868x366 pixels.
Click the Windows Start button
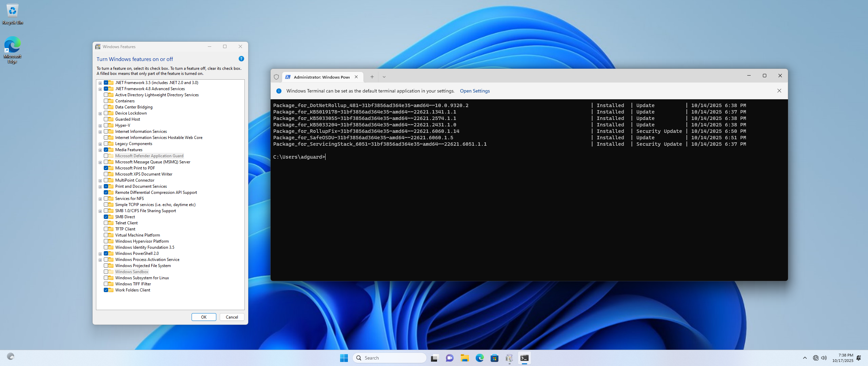[344, 358]
